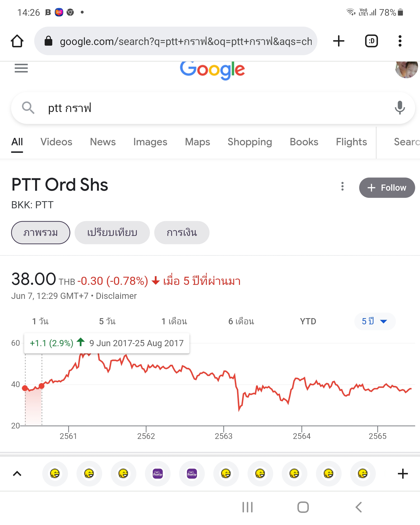
Task: Add tab with bottom plus button
Action: click(x=403, y=474)
